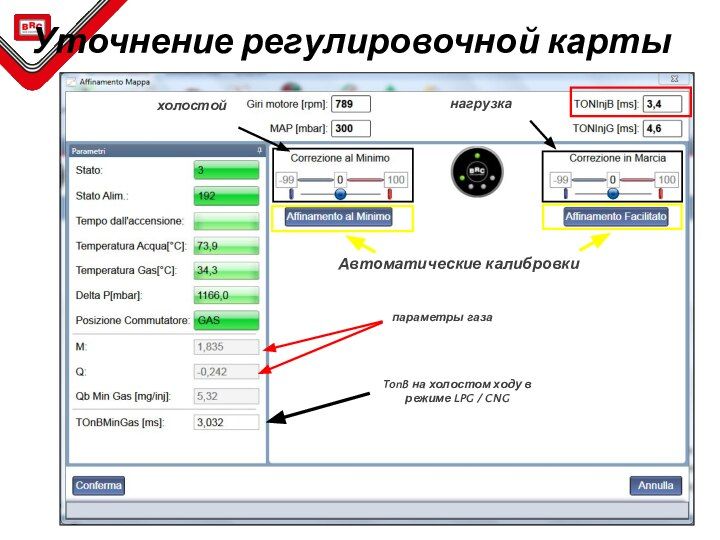Click the Posizione Commutatore GAS indicator

pyautogui.click(x=226, y=321)
